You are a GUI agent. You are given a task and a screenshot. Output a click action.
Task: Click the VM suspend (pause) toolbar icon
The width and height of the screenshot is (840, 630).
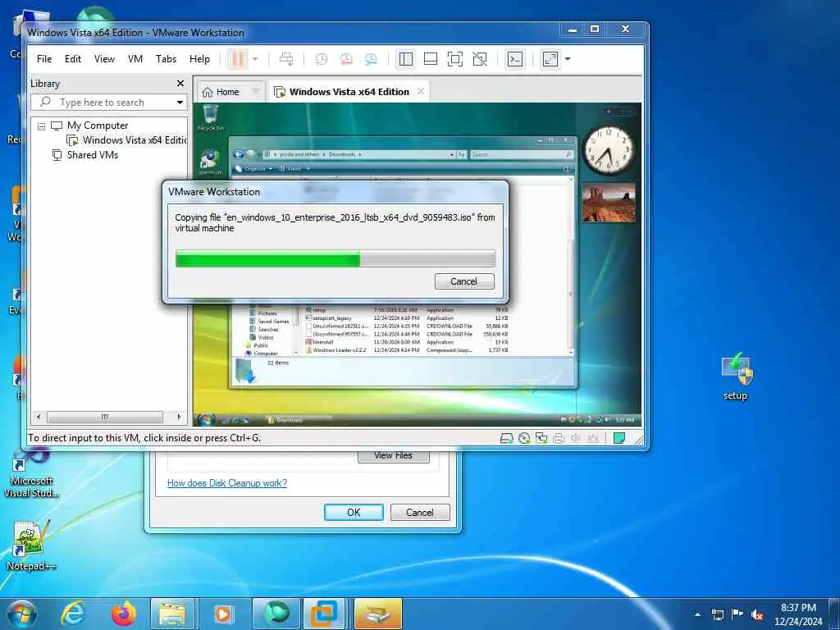pos(238,59)
